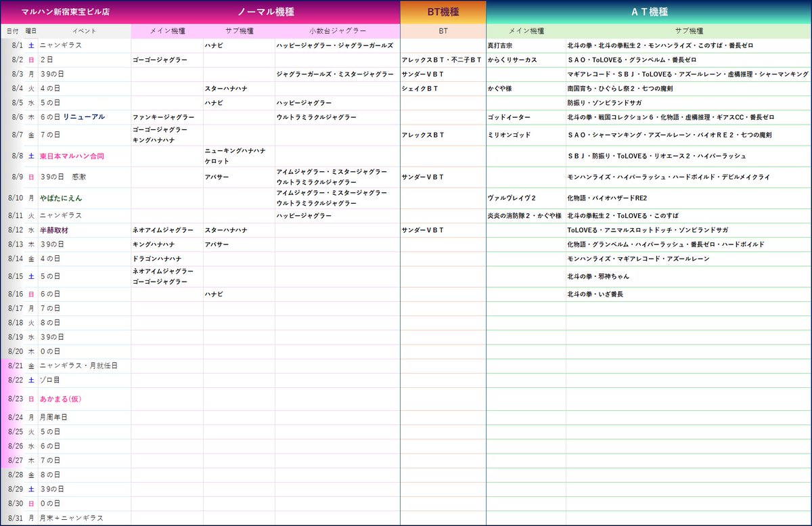Click ウルトラミラクルジャグラー in the 8/6 row
This screenshot has height=526, width=812.
point(317,116)
